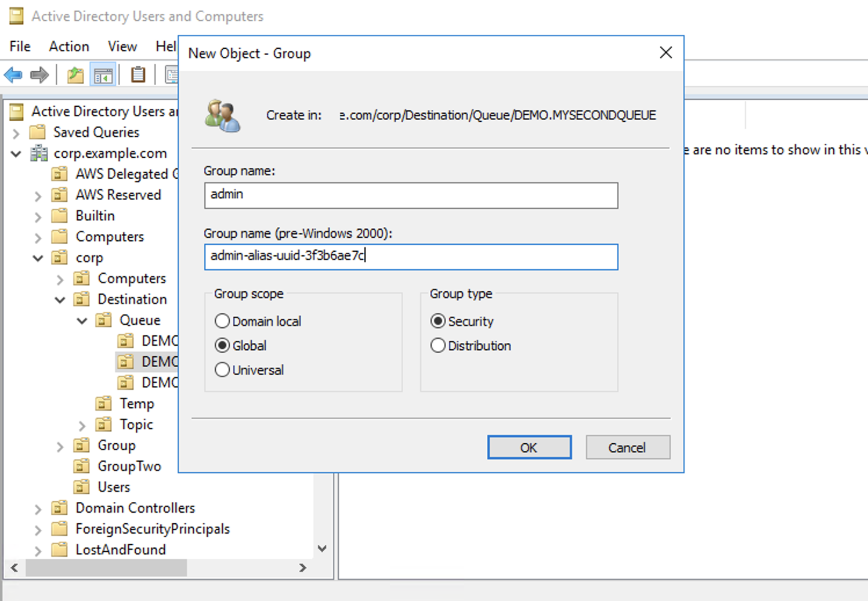Cancel the New Object dialog

coord(627,447)
